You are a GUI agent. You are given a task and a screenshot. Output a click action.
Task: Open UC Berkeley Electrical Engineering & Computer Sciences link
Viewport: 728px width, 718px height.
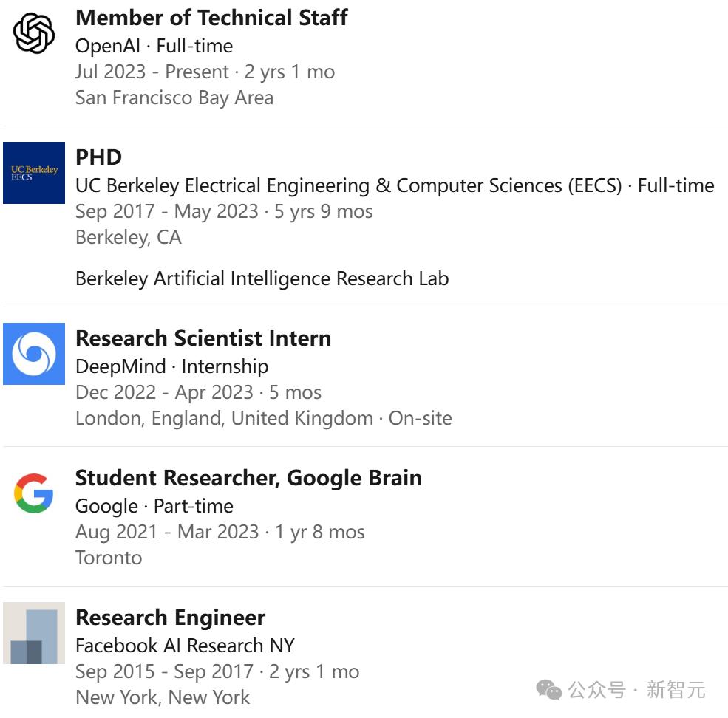tap(349, 185)
